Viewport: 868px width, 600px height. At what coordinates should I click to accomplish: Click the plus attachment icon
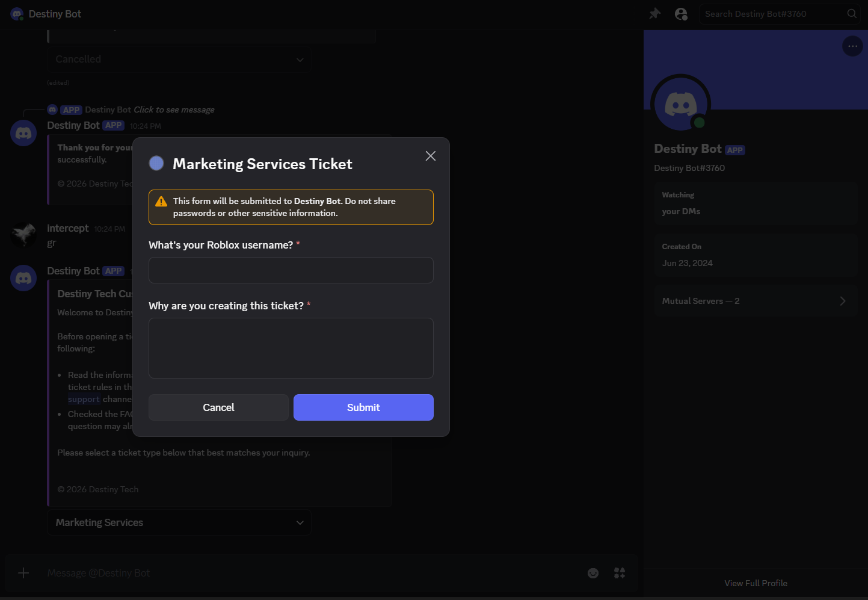23,573
